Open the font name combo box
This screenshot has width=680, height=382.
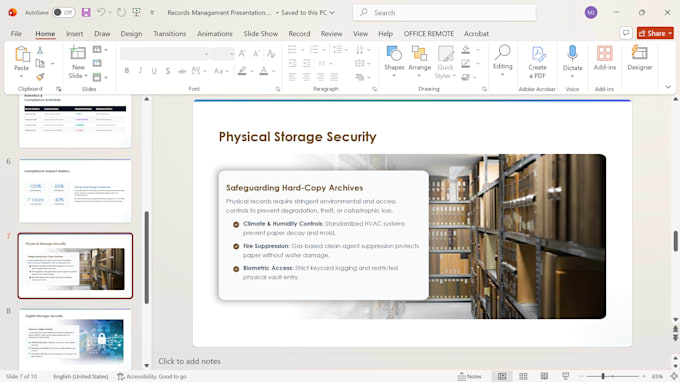(x=164, y=54)
